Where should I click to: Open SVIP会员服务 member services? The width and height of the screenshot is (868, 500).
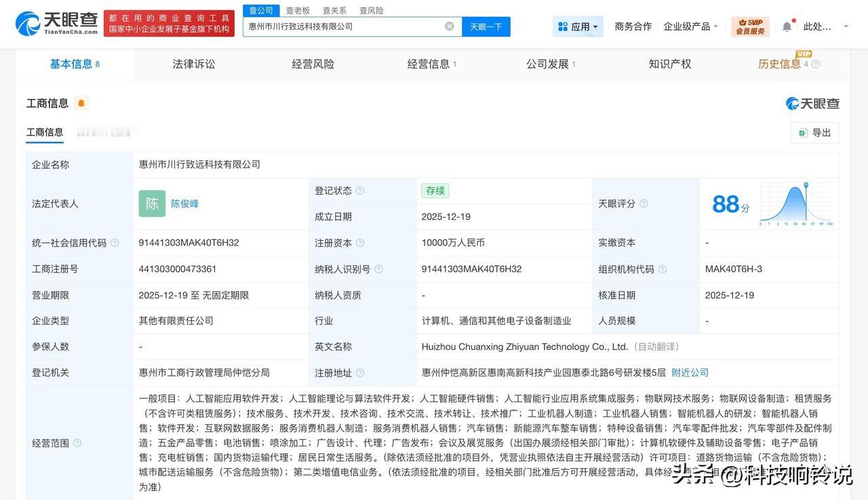pos(749,26)
